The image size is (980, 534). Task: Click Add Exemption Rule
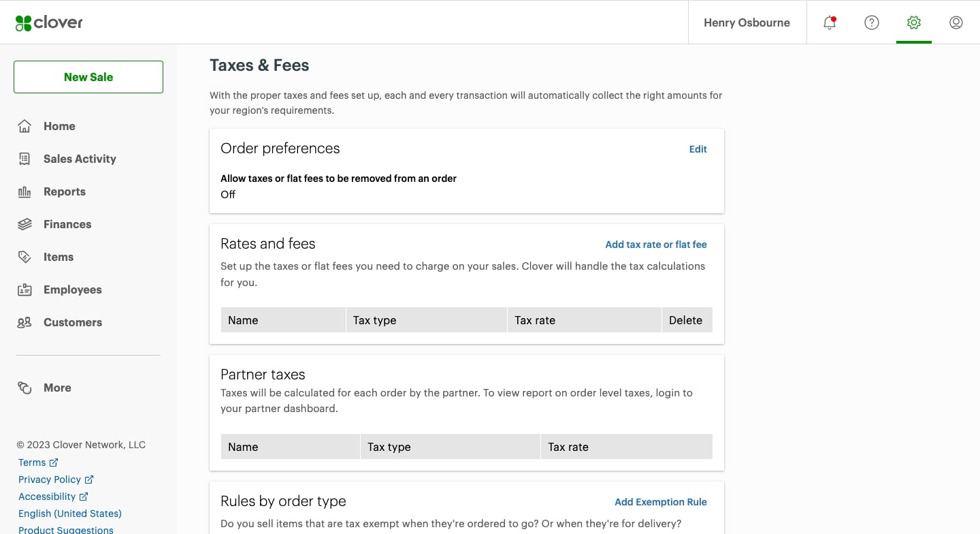click(660, 502)
